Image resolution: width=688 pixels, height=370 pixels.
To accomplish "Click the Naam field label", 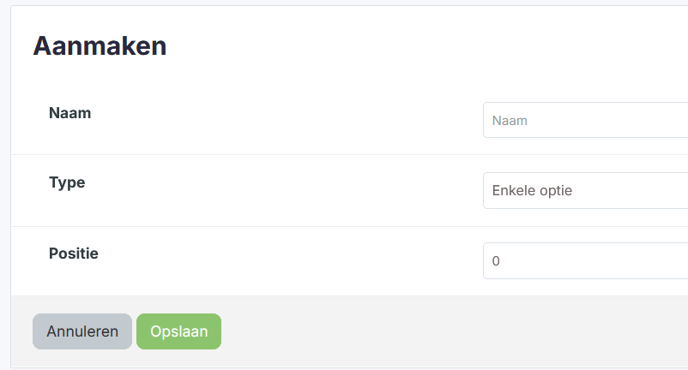I will point(70,113).
